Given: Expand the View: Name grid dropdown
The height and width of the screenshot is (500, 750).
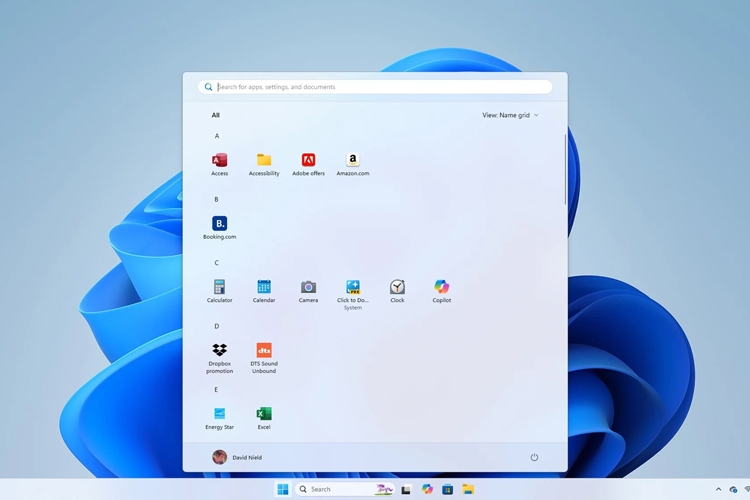Looking at the screenshot, I should [510, 115].
